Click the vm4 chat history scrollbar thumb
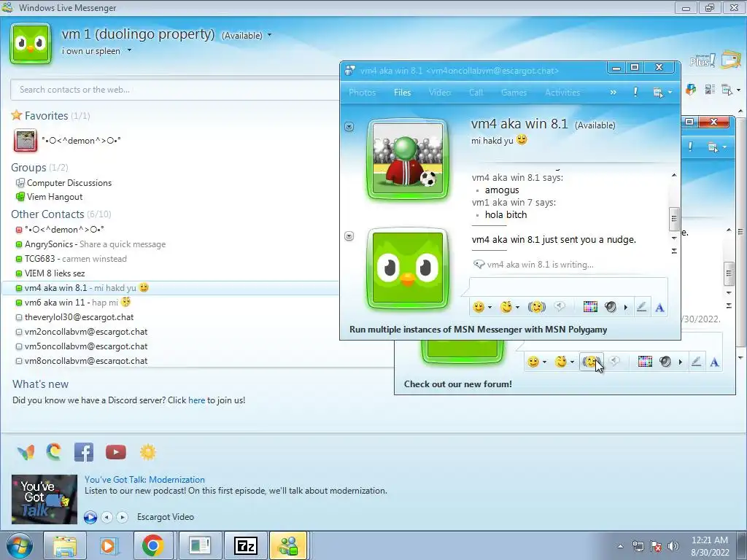This screenshot has width=747, height=560. (x=673, y=219)
